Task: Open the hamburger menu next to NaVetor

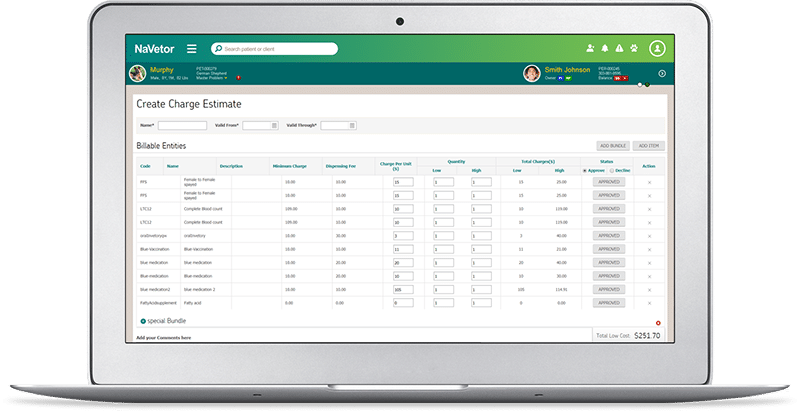Action: tap(191, 48)
